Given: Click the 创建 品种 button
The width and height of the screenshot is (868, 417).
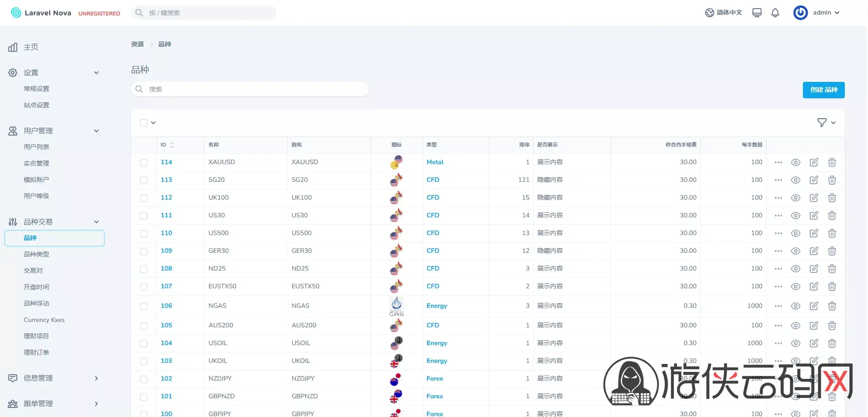Looking at the screenshot, I should (x=823, y=90).
